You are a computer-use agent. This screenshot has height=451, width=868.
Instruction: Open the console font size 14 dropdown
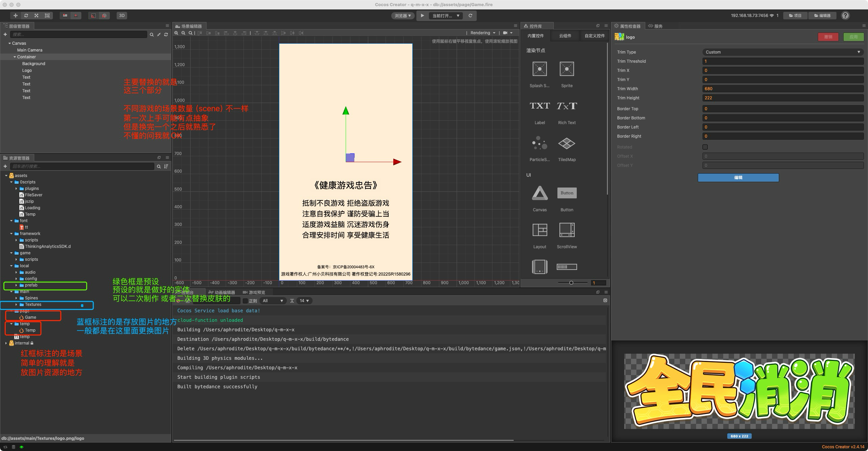(304, 301)
